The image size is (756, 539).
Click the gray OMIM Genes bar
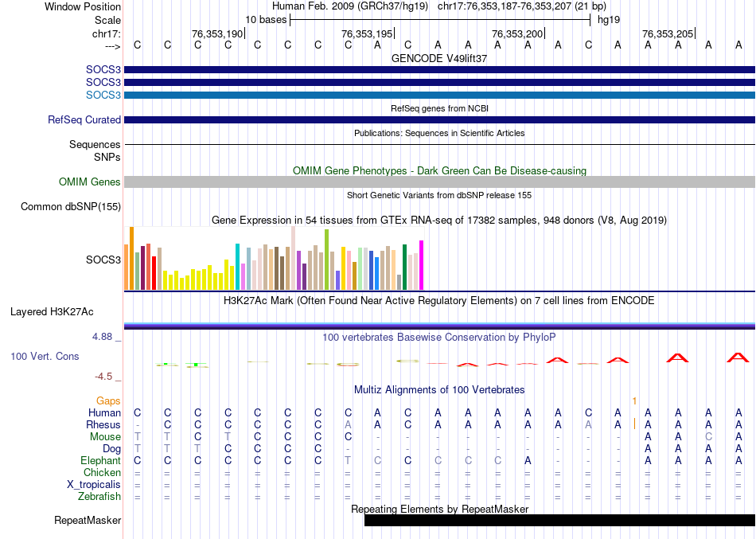[x=439, y=182]
